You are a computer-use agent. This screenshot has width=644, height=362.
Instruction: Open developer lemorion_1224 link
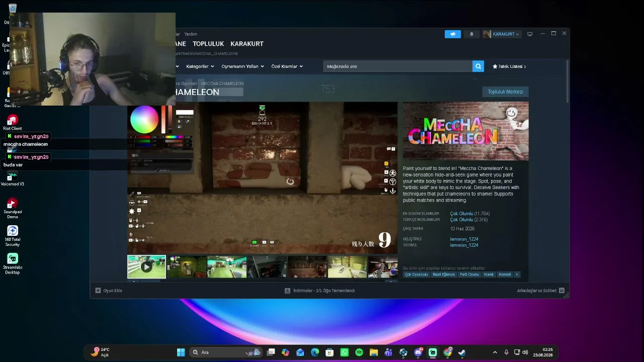(464, 239)
